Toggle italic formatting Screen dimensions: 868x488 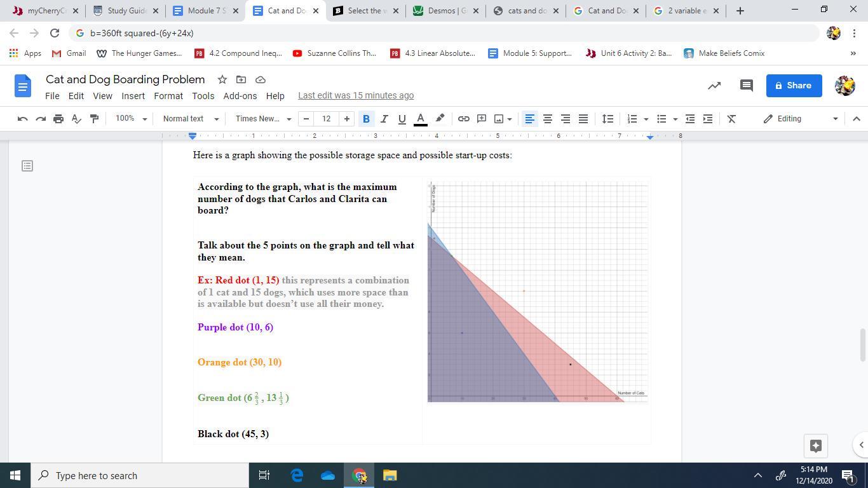384,119
